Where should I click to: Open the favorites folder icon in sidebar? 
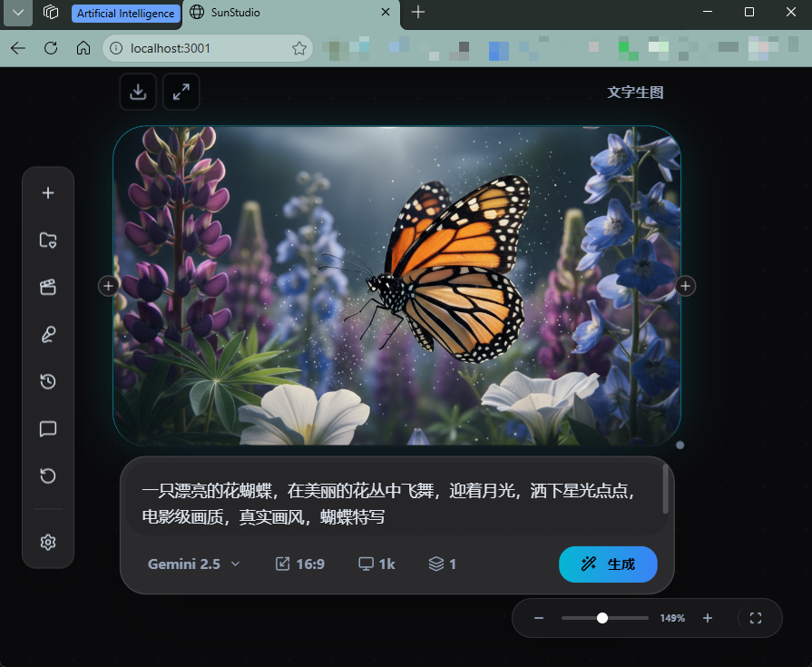pos(48,240)
